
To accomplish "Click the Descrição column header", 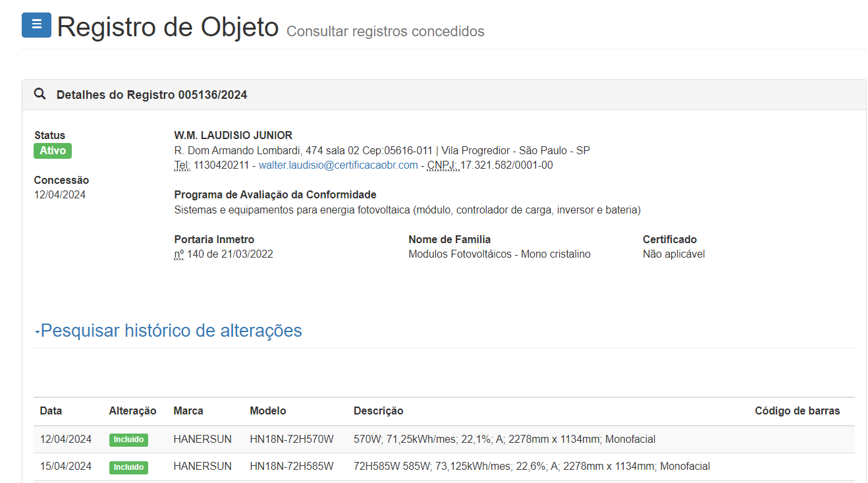I will click(x=378, y=411).
